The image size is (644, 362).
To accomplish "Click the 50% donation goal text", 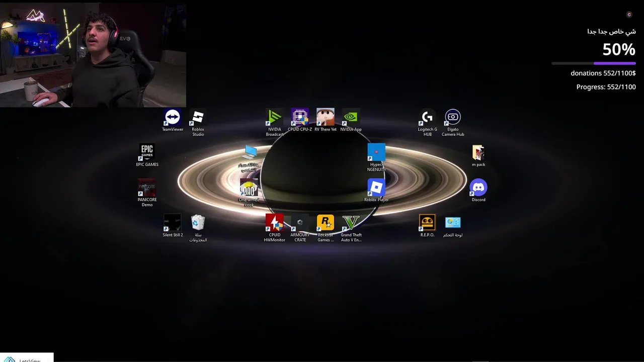I will pos(619,49).
